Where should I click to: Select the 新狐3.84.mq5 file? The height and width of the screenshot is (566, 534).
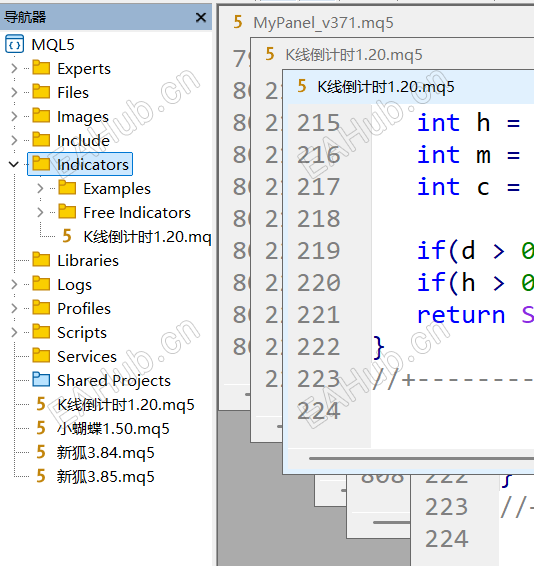[105, 453]
